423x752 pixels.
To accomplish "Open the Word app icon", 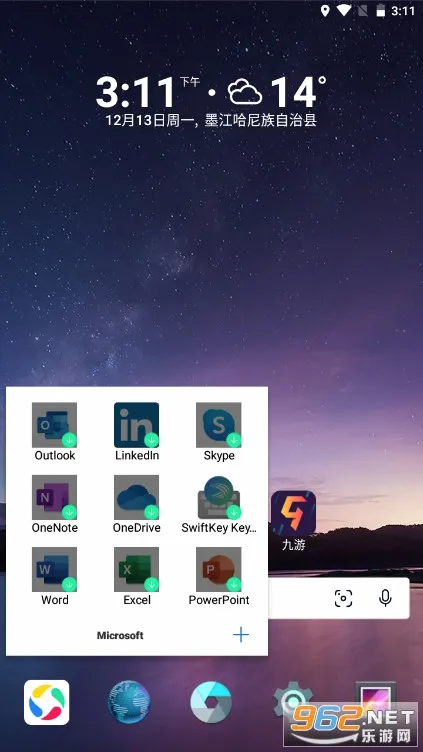I will 54,570.
